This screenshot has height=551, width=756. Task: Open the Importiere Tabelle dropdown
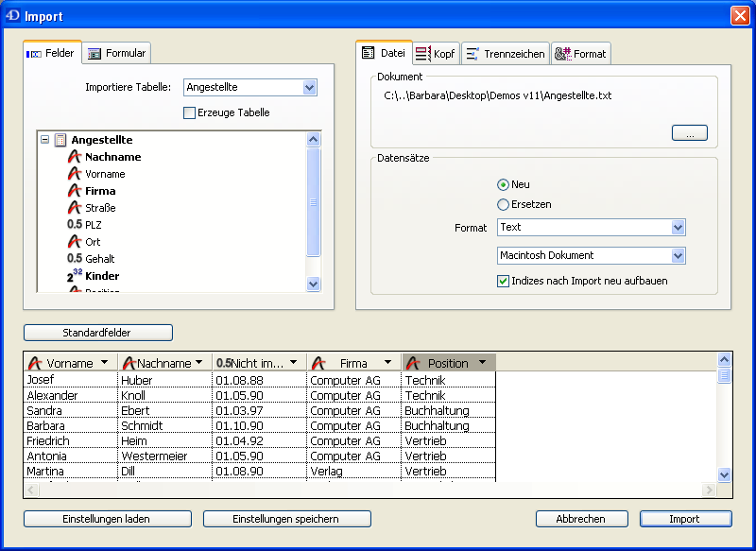point(309,88)
